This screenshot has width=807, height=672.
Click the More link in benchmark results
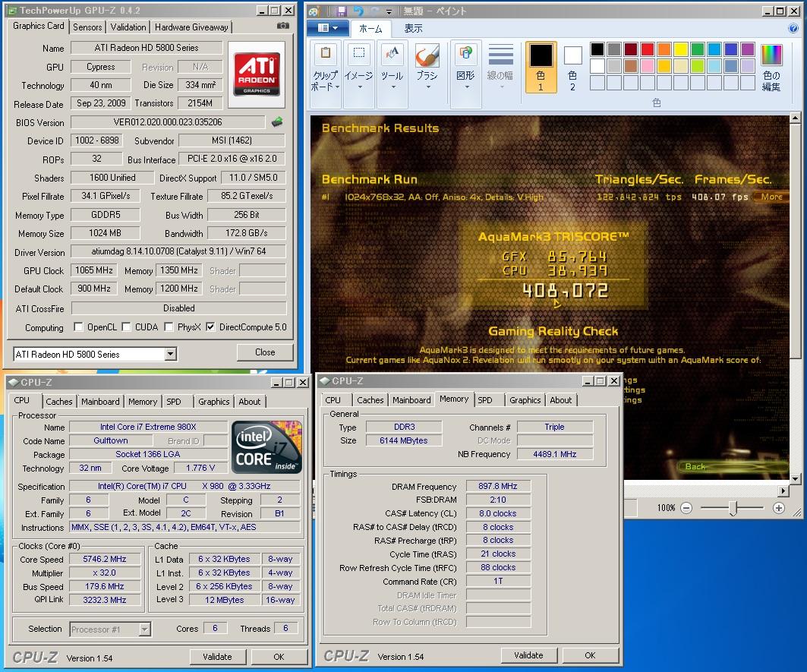[x=771, y=197]
